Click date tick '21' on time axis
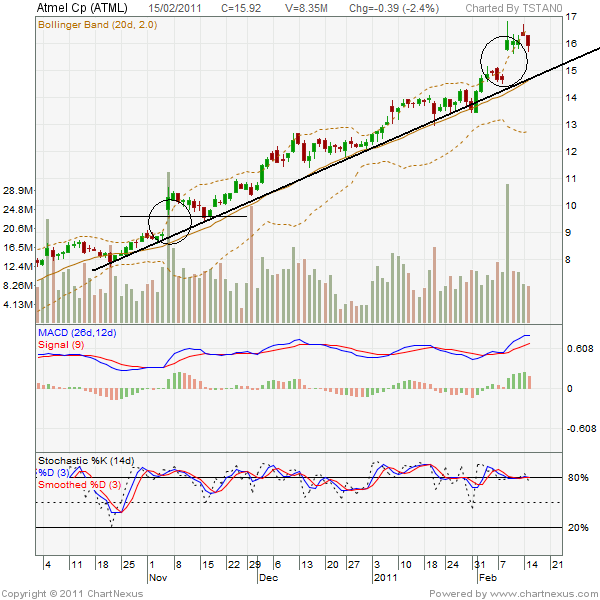This screenshot has height=600, width=600. click(x=558, y=564)
